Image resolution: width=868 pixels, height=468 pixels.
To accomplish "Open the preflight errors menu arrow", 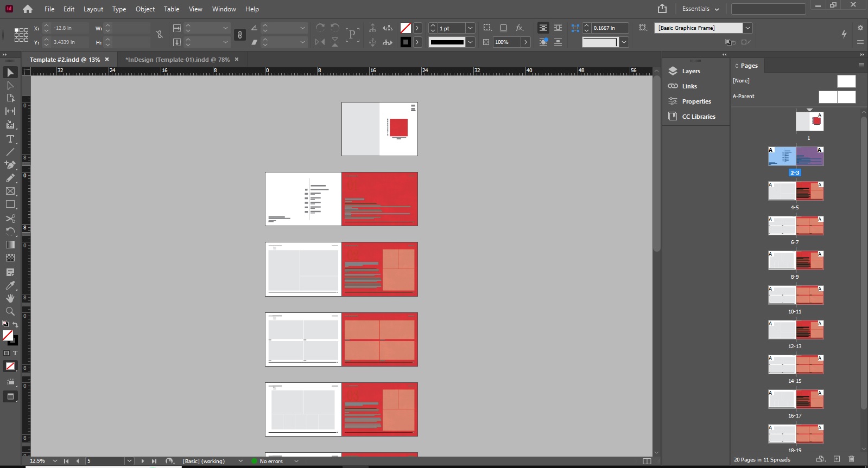I will click(x=296, y=461).
